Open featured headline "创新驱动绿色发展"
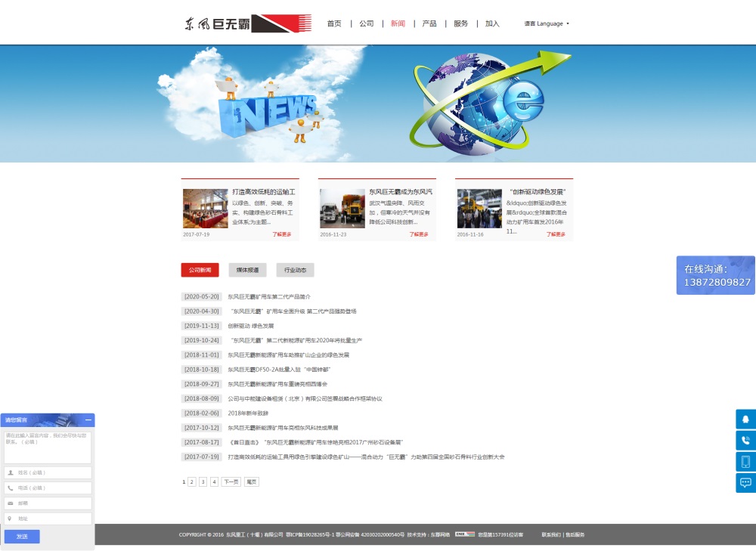This screenshot has height=551, width=756. click(538, 192)
